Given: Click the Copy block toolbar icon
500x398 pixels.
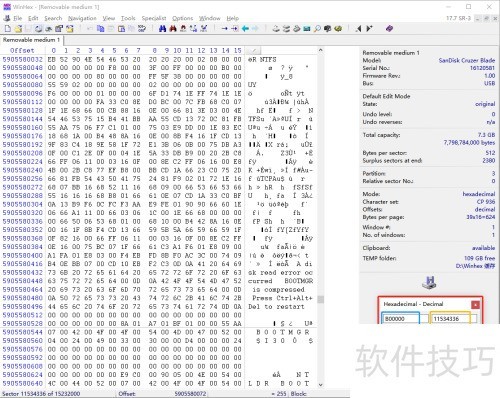Looking at the screenshot, I should [100, 29].
